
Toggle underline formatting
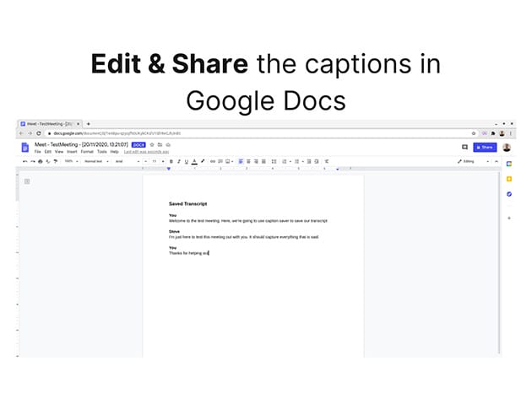186,161
